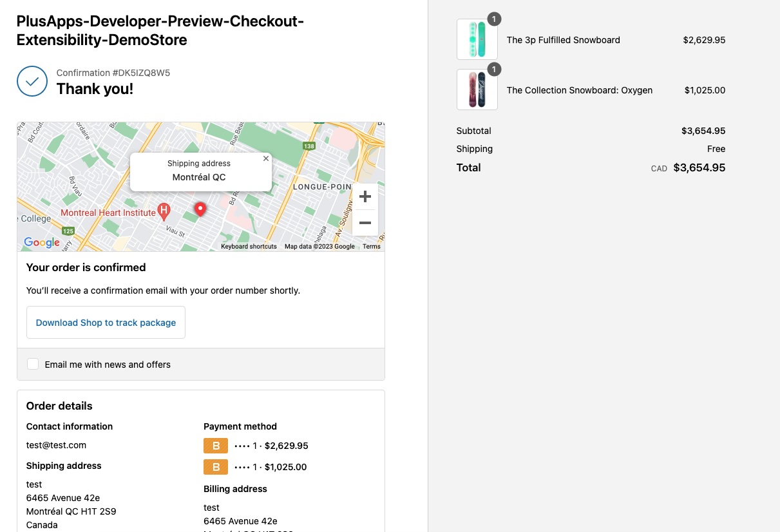The width and height of the screenshot is (780, 532).
Task: Click the order confirmed checkmark icon
Action: pyautogui.click(x=32, y=81)
